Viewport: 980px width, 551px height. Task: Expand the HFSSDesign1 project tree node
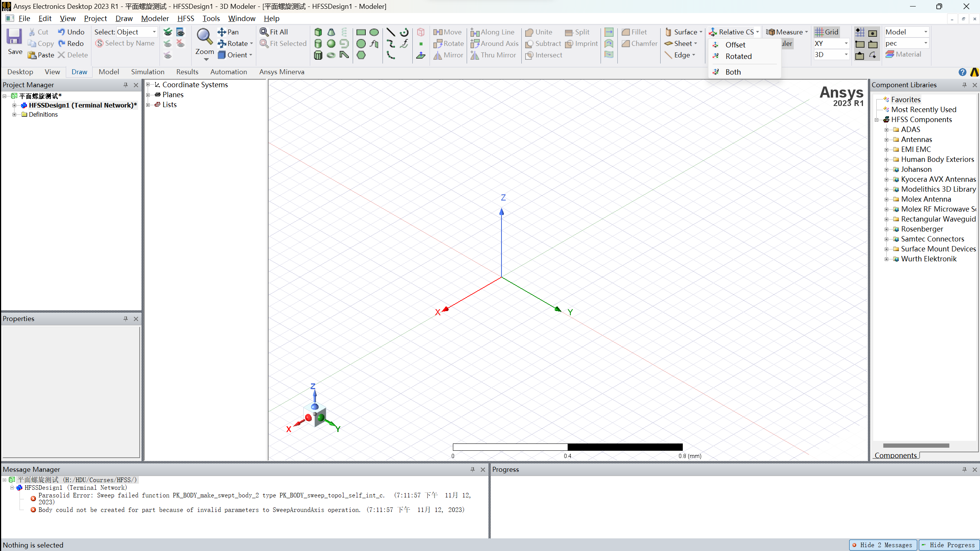[15, 105]
